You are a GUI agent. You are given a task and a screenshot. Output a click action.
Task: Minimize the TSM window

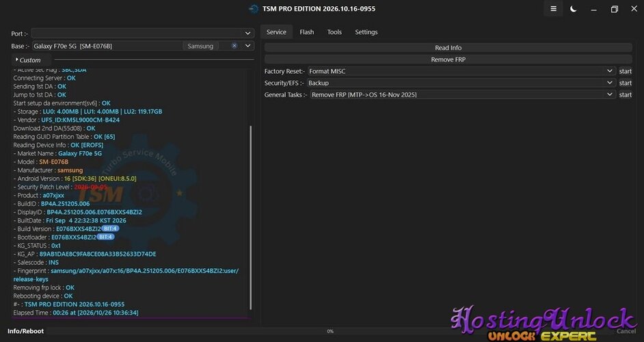[594, 9]
